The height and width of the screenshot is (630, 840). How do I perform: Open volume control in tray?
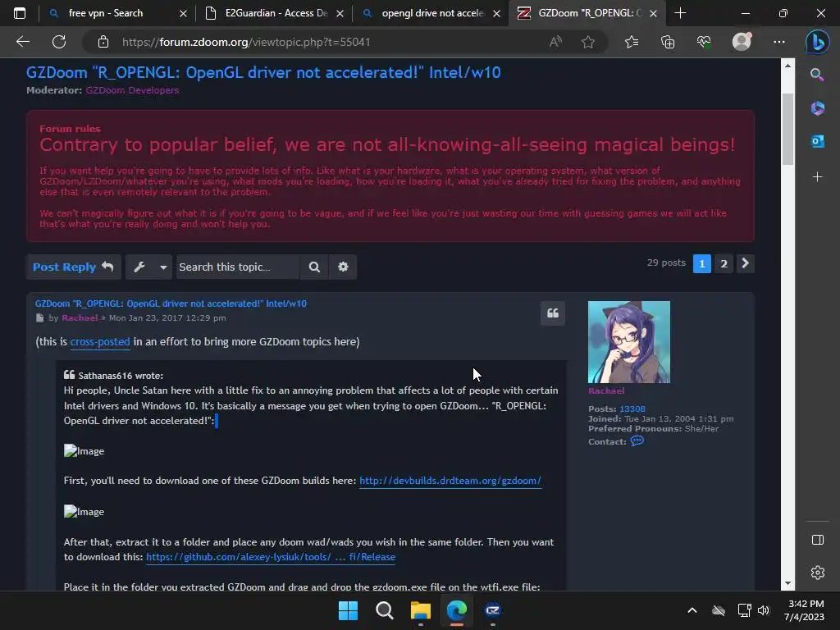pos(764,610)
